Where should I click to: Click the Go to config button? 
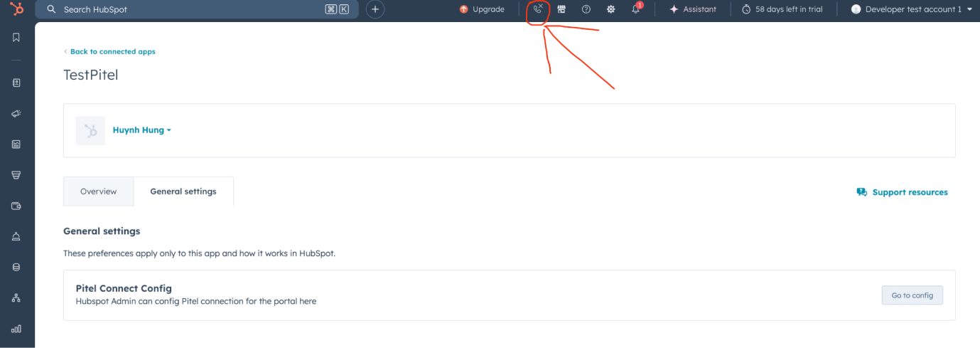[x=912, y=295]
